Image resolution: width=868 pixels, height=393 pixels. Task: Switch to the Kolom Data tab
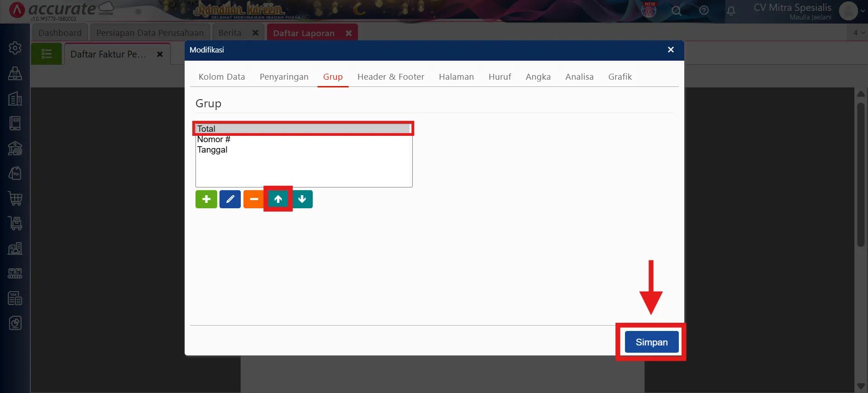coord(222,77)
